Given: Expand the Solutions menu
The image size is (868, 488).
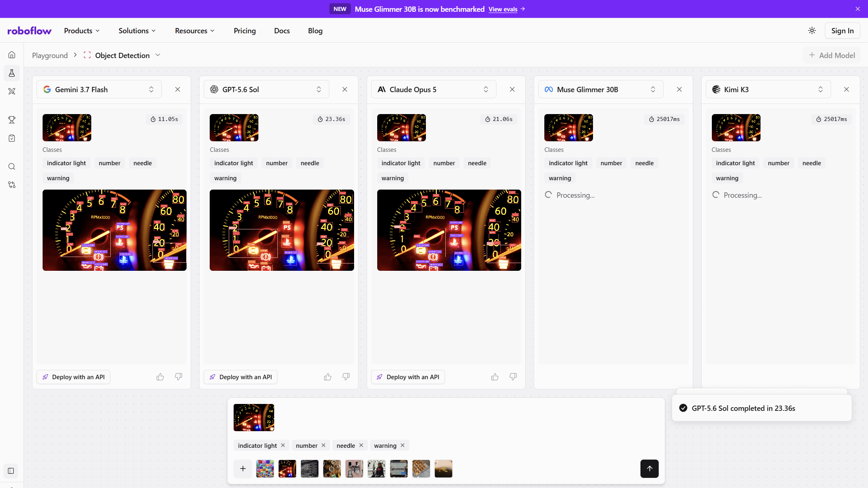Looking at the screenshot, I should click(137, 30).
